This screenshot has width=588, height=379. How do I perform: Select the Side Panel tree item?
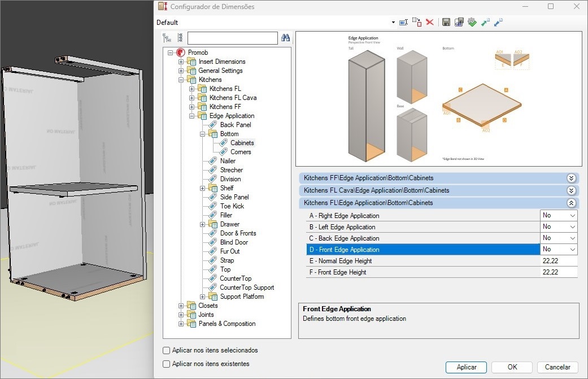(234, 197)
